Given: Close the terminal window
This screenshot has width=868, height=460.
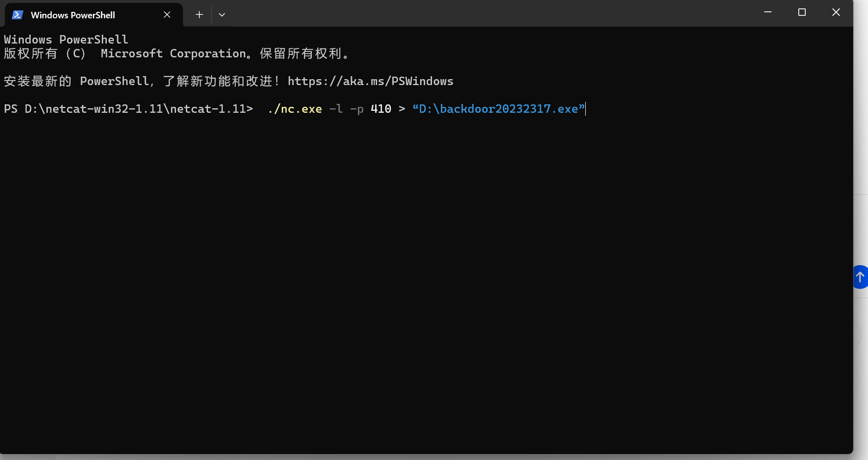Looking at the screenshot, I should click(836, 12).
